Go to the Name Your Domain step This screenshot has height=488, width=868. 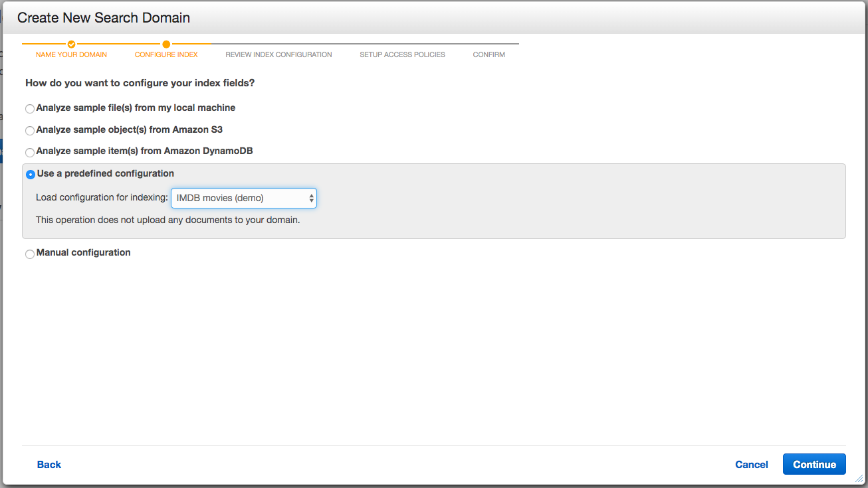click(x=71, y=54)
